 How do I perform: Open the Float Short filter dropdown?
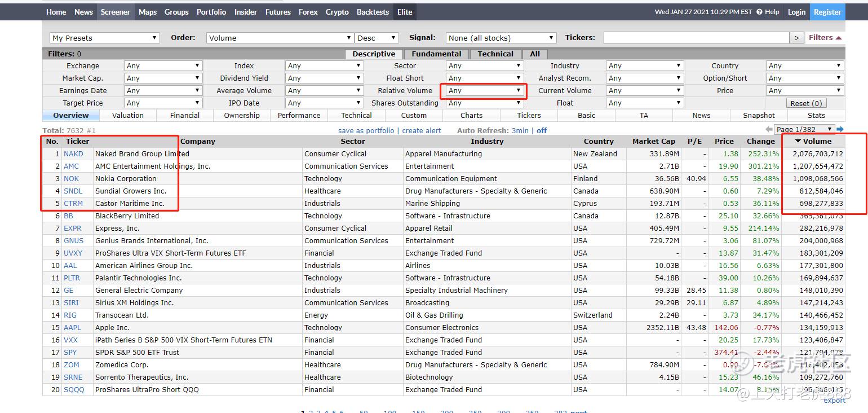485,78
